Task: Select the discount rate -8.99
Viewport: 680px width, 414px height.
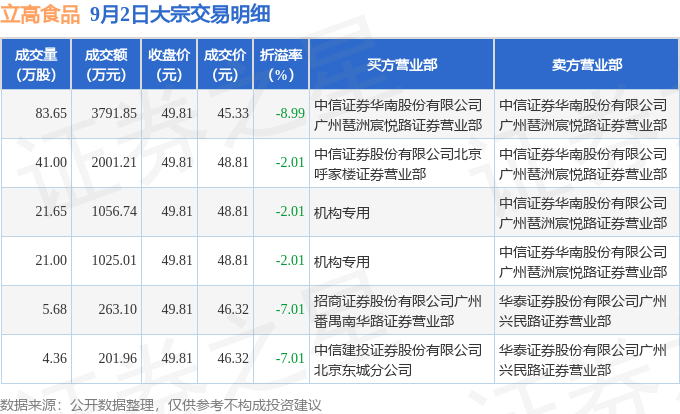Action: coord(290,114)
